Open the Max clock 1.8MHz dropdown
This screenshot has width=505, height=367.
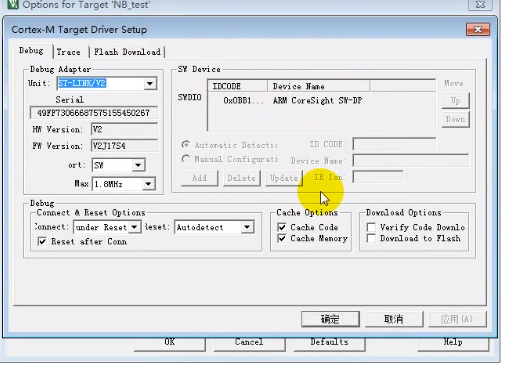pyautogui.click(x=148, y=184)
